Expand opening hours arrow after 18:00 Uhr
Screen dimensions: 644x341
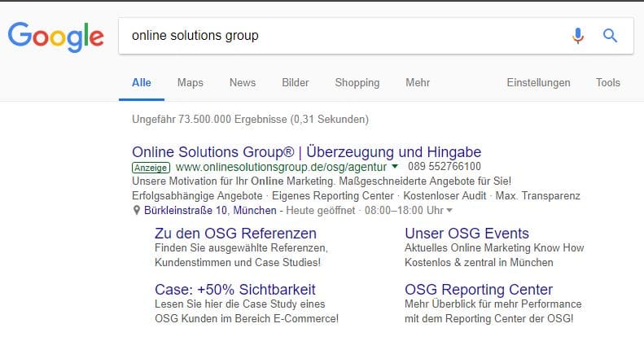pyautogui.click(x=449, y=211)
